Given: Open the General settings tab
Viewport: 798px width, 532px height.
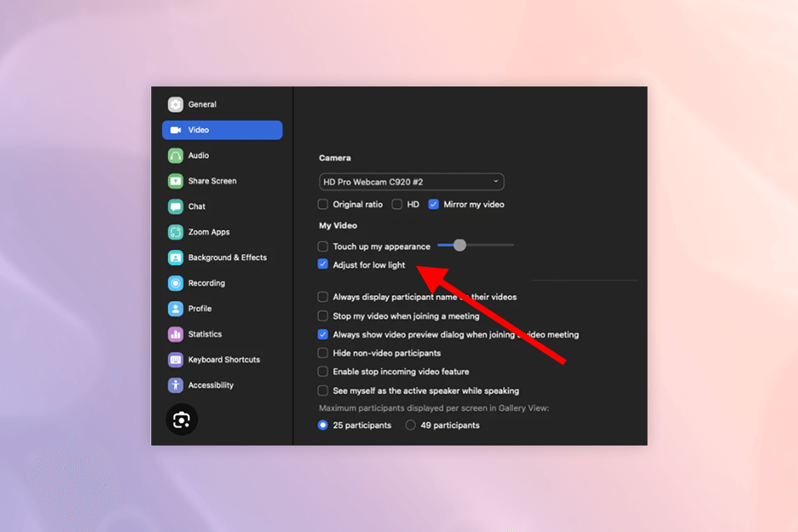Looking at the screenshot, I should (202, 105).
